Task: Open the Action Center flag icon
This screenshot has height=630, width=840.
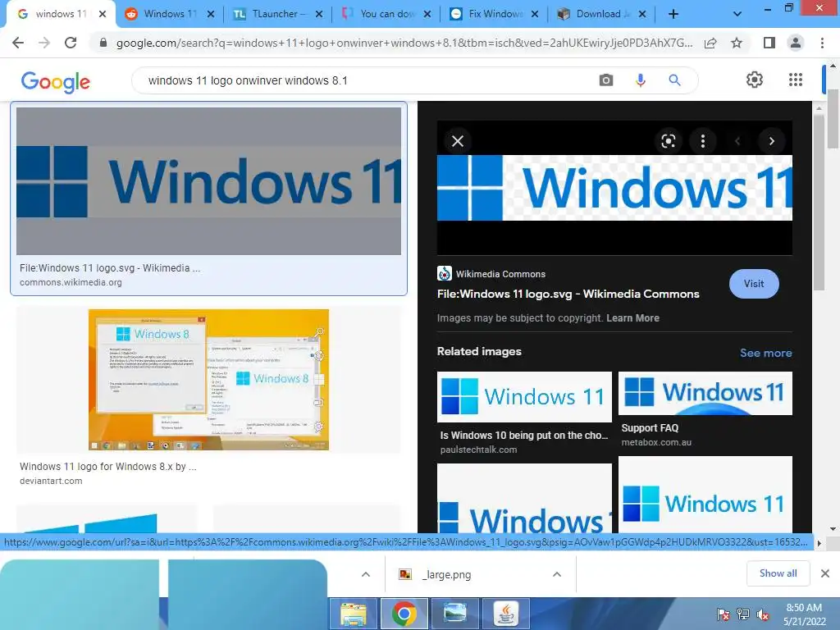Action: (x=723, y=614)
